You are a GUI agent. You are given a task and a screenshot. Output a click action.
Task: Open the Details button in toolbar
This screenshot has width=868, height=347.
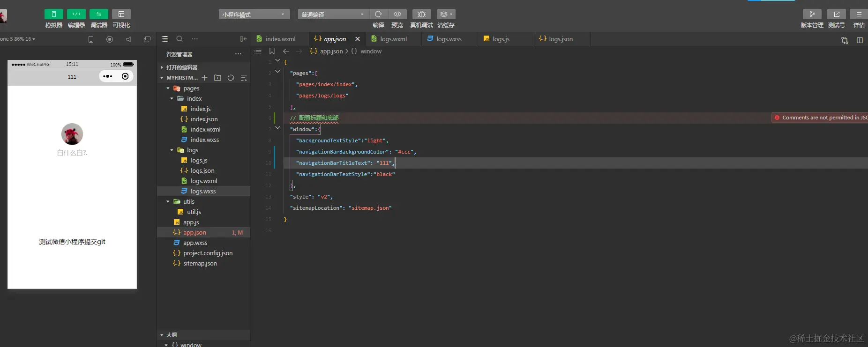(859, 14)
